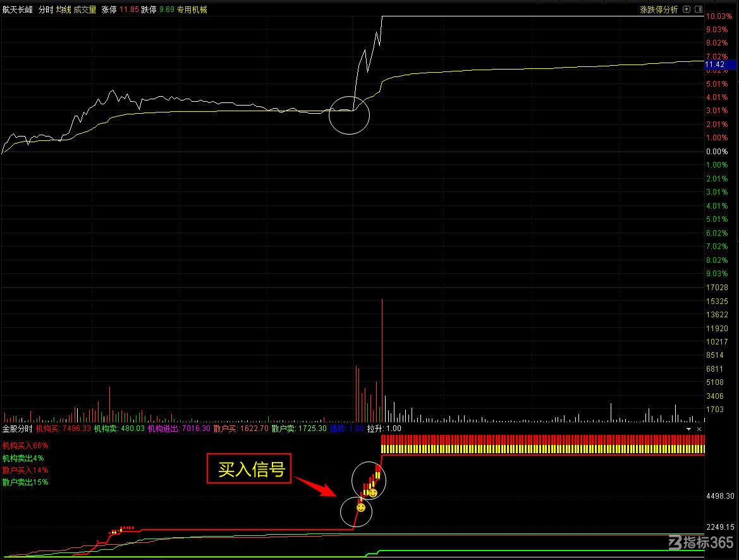Click the 散户卖: 1725.30 readout
The height and width of the screenshot is (560, 739).
(299, 429)
